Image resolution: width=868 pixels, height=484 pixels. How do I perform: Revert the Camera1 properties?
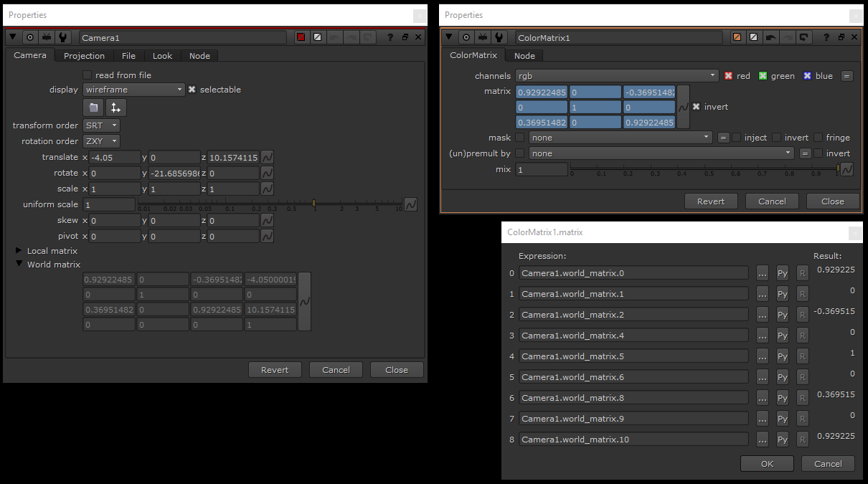point(275,369)
